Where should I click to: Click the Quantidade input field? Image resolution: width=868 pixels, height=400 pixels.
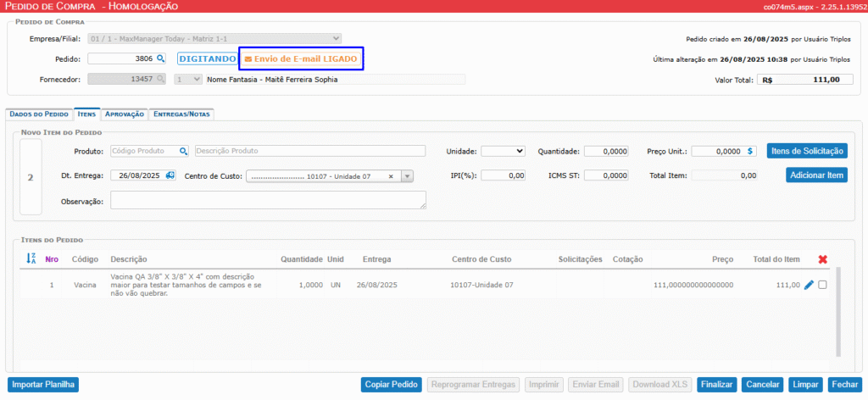click(x=605, y=151)
